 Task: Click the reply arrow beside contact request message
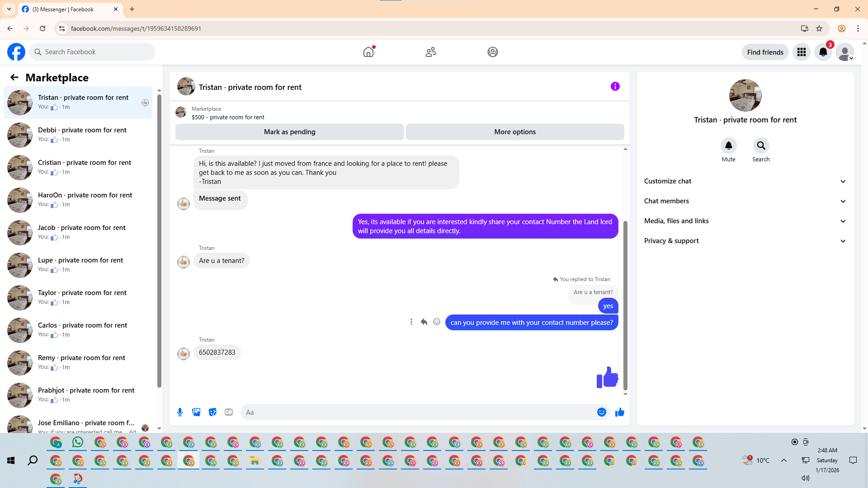424,322
